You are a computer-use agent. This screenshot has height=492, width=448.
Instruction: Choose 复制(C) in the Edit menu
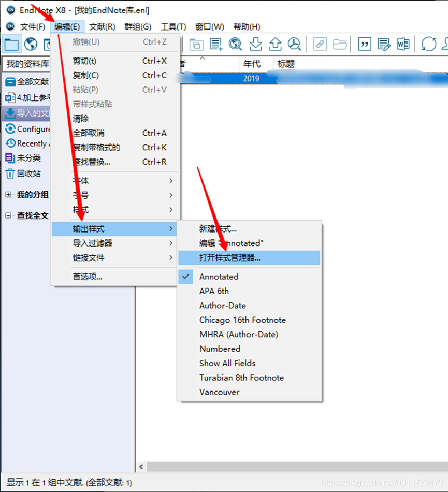[114, 75]
